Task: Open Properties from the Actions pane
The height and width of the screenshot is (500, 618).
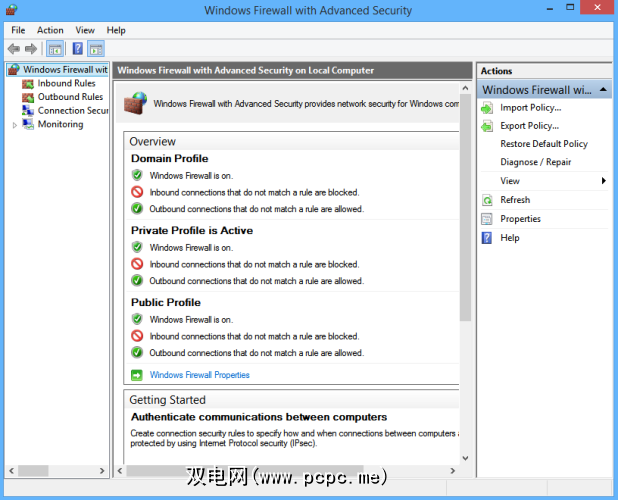Action: pyautogui.click(x=520, y=219)
